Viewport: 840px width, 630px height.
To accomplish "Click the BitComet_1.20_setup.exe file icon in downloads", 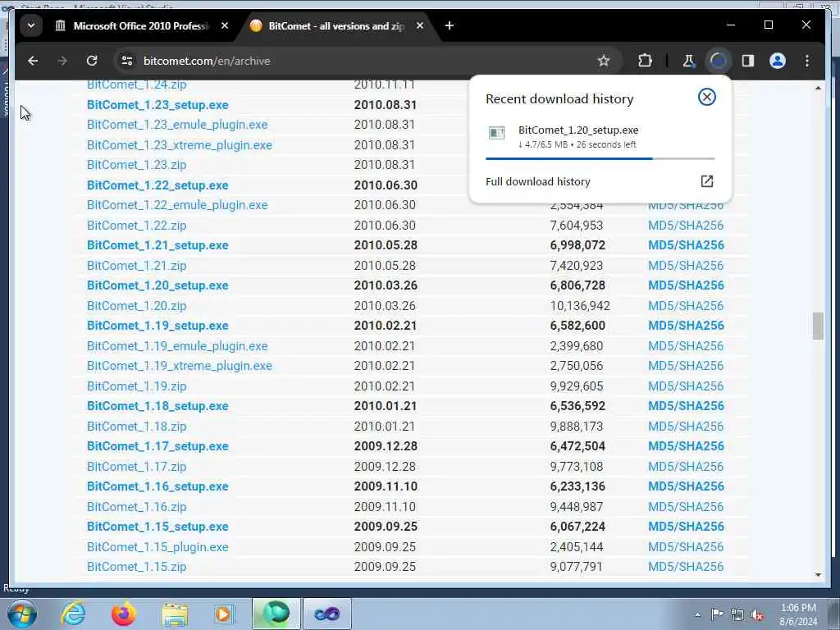I will [x=496, y=133].
